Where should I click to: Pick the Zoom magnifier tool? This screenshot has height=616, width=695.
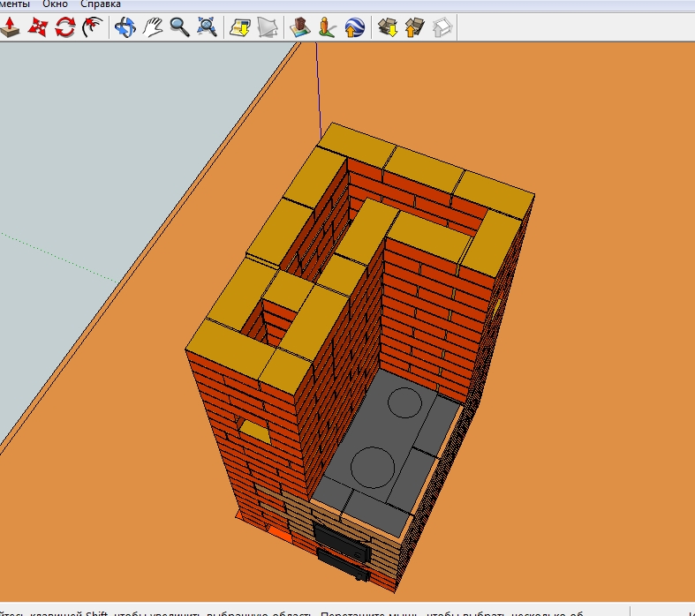(x=180, y=27)
